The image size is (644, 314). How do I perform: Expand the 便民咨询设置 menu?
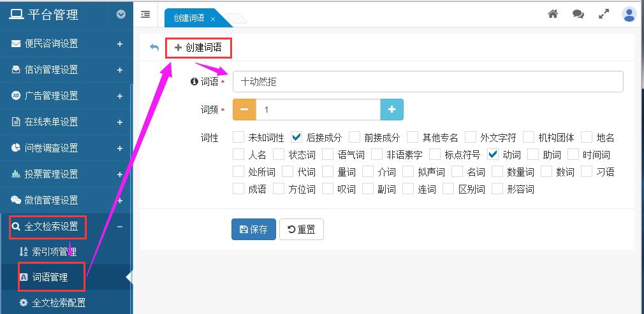click(x=120, y=44)
